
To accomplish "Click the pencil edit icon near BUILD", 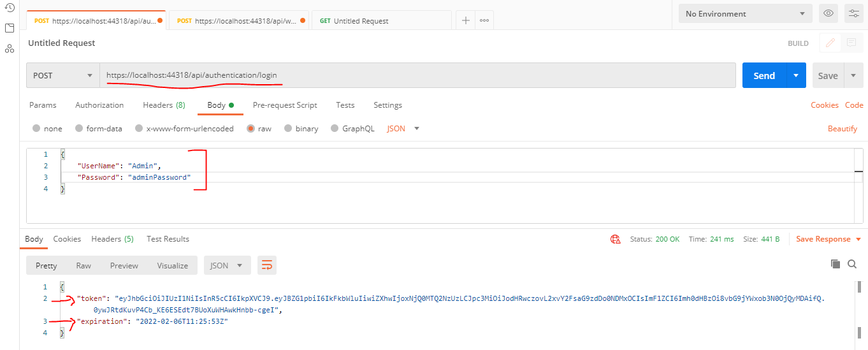I will coord(830,43).
